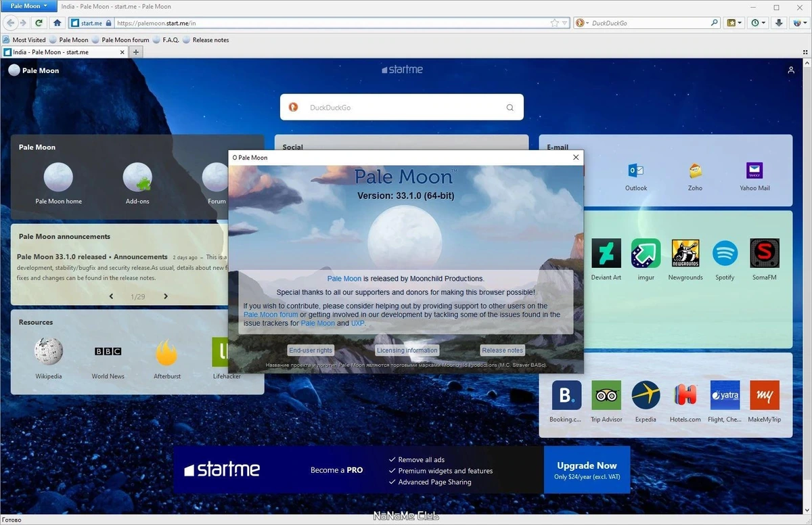Go to browser home page icon
The image size is (812, 525).
pyautogui.click(x=58, y=23)
